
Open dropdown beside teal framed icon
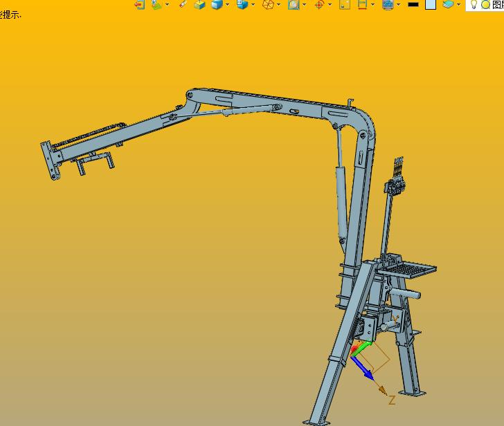pyautogui.click(x=304, y=4)
